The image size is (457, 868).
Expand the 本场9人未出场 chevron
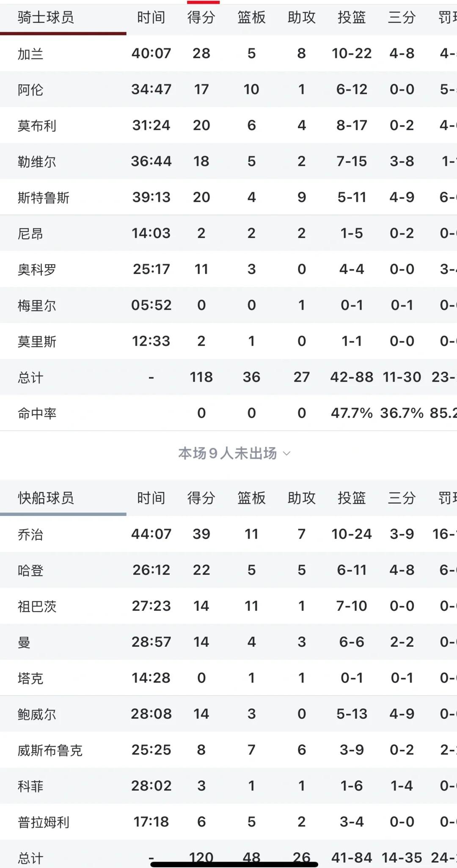pyautogui.click(x=286, y=454)
